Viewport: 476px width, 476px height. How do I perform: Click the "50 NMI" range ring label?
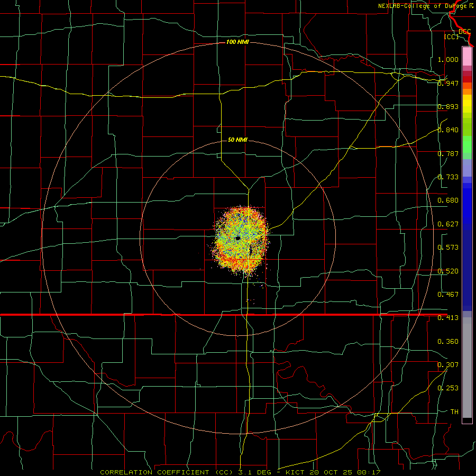(x=237, y=140)
